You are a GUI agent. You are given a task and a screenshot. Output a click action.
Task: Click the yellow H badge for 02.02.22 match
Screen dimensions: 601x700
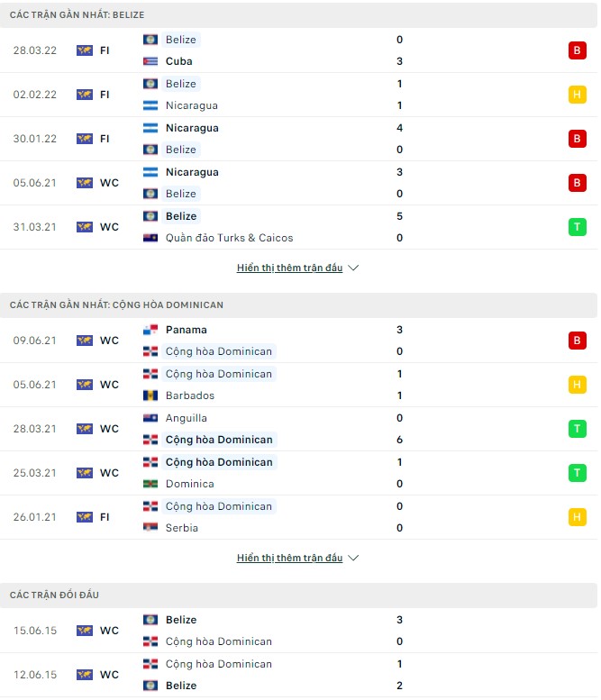pos(577,95)
